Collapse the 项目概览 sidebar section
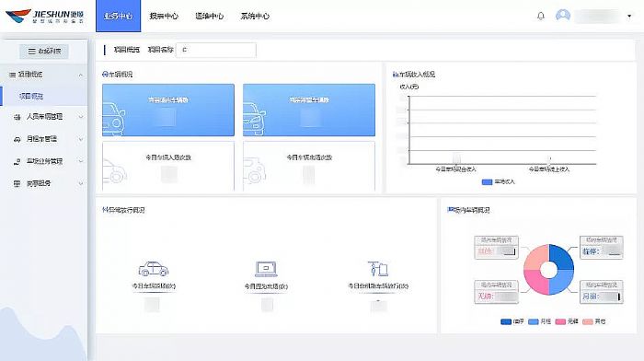Viewport: 644px width, 361px height. (81, 75)
